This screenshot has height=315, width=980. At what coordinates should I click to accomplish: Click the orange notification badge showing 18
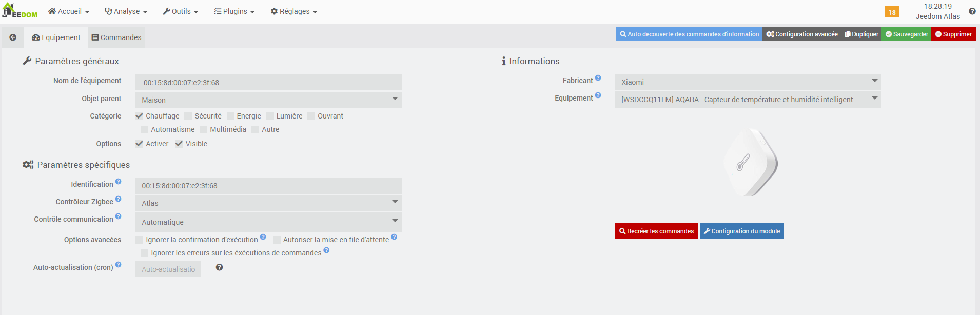coord(892,12)
